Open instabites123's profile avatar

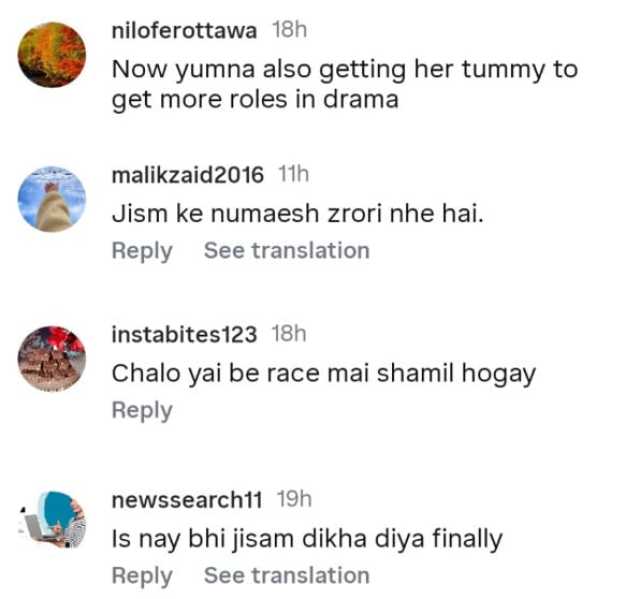pos(51,359)
